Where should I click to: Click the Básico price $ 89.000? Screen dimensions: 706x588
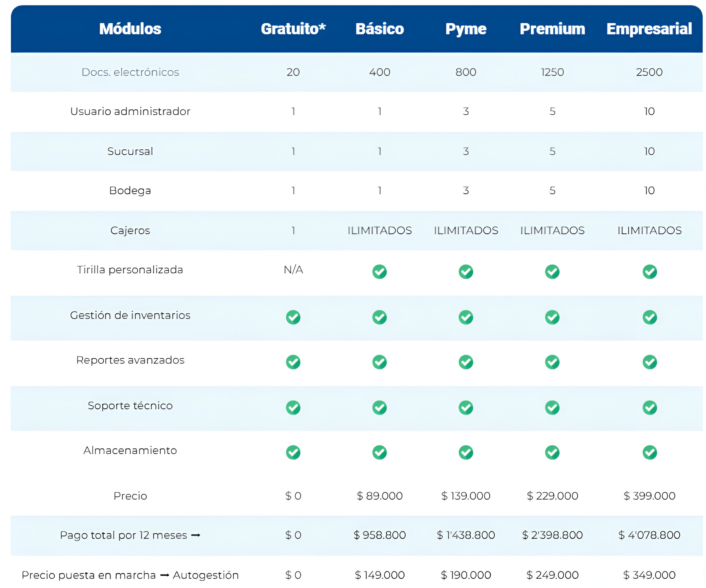379,496
